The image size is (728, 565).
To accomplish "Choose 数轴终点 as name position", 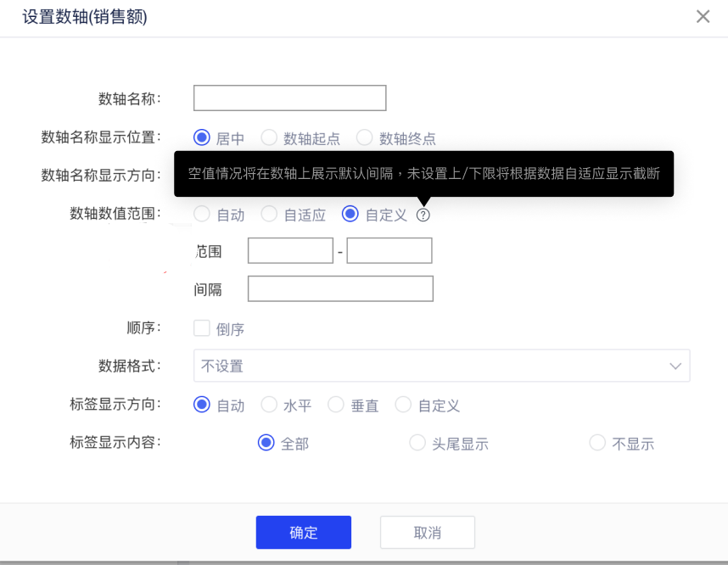I will [365, 137].
